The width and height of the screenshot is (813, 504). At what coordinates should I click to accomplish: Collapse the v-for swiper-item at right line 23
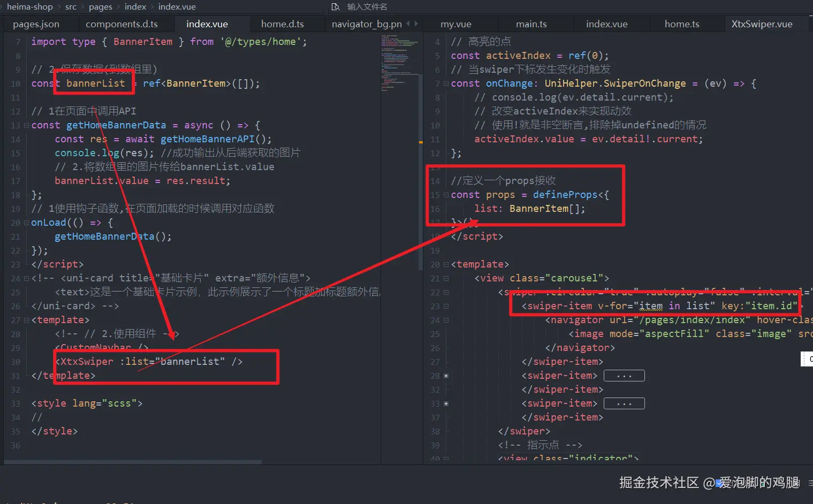445,306
